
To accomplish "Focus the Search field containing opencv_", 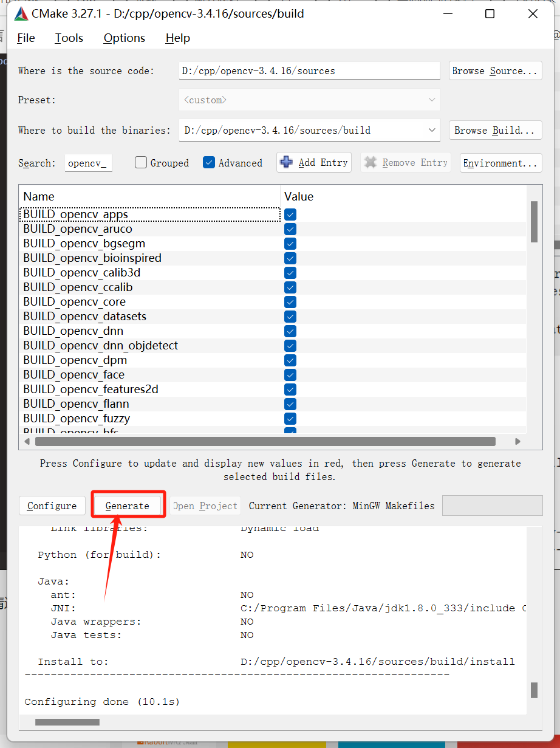I will [x=88, y=163].
